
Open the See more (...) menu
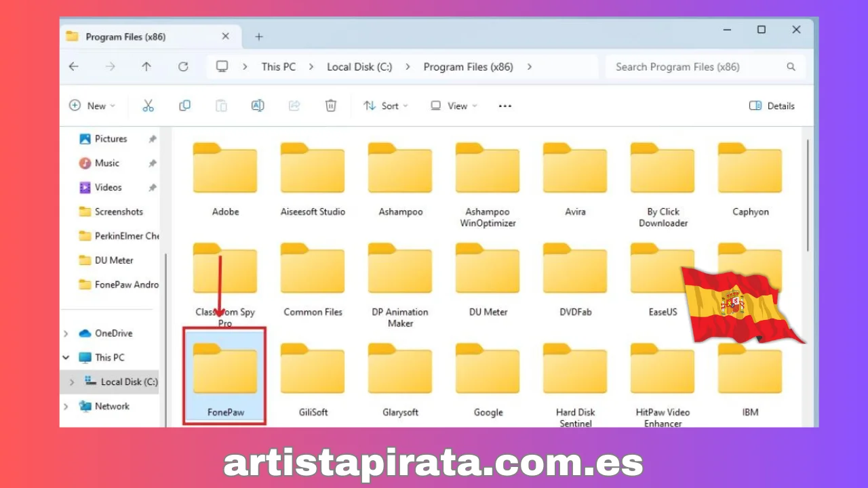(x=505, y=106)
